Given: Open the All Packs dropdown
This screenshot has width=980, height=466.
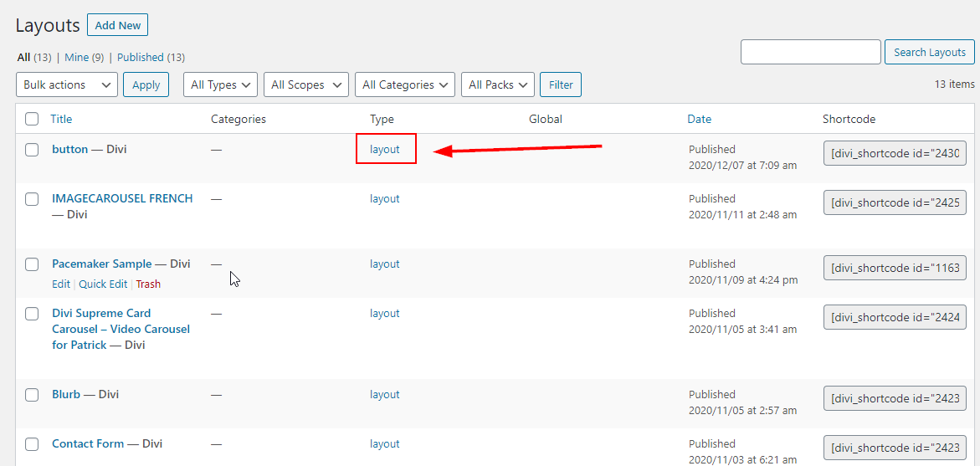Looking at the screenshot, I should pyautogui.click(x=497, y=84).
